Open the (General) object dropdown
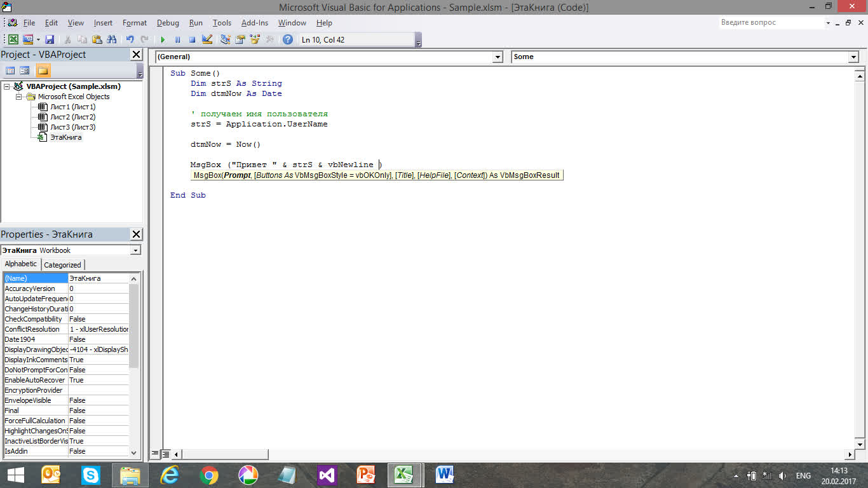868x488 pixels. point(498,57)
